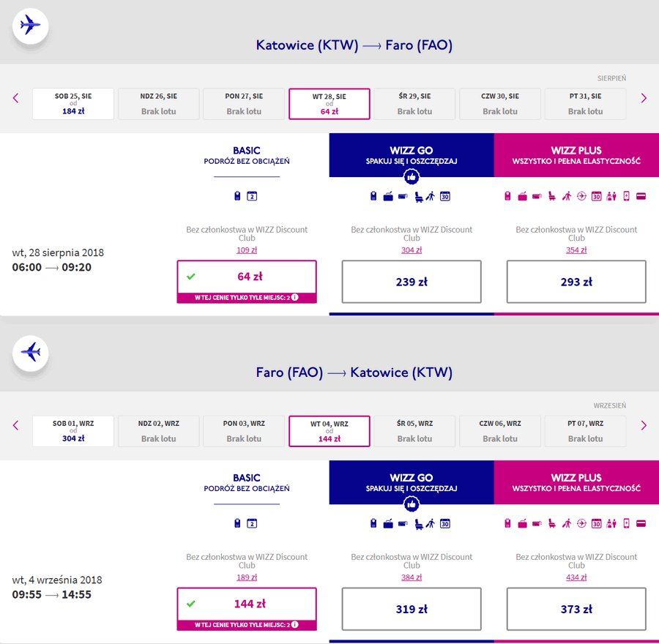Click outbound WIZZ PLUS airport check-in plane icon

[x=581, y=196]
